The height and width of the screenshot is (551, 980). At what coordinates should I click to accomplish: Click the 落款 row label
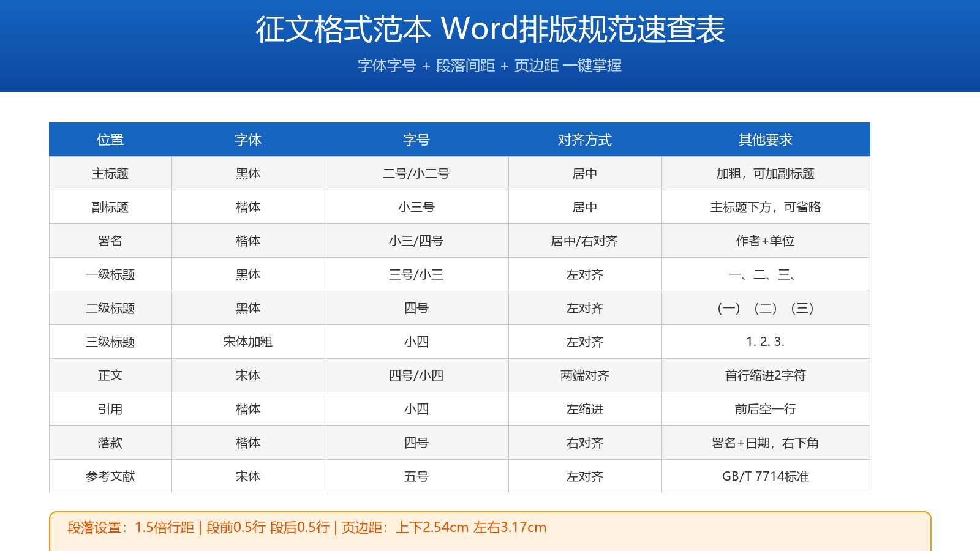110,443
